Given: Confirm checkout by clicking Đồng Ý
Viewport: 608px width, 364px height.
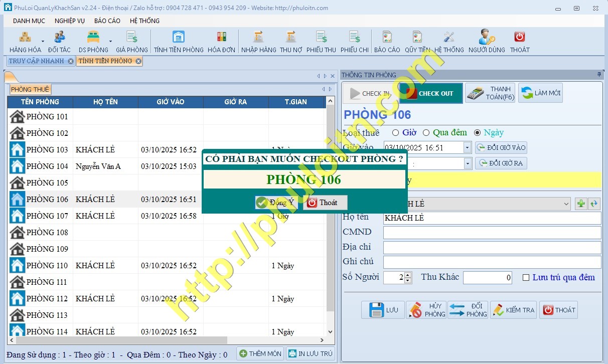Looking at the screenshot, I should coord(275,203).
